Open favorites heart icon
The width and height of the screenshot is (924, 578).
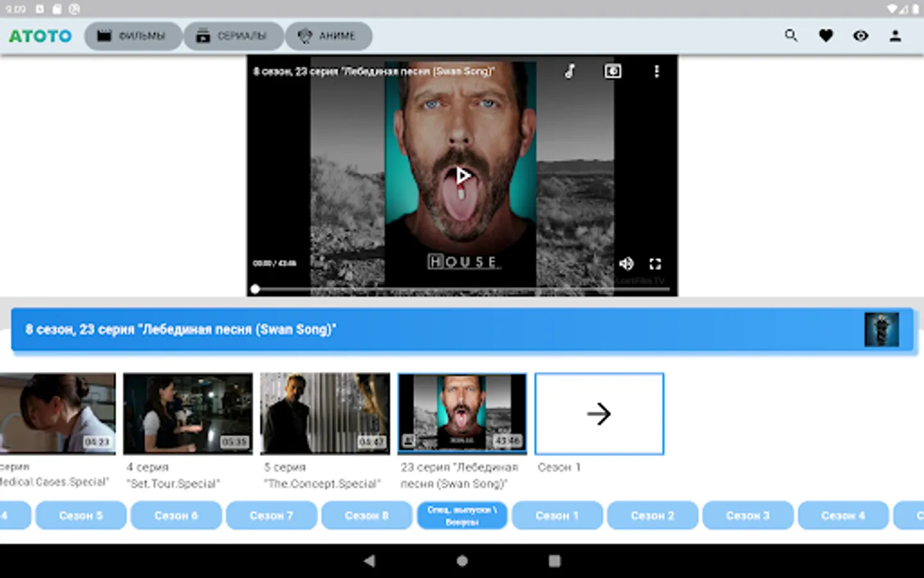826,36
